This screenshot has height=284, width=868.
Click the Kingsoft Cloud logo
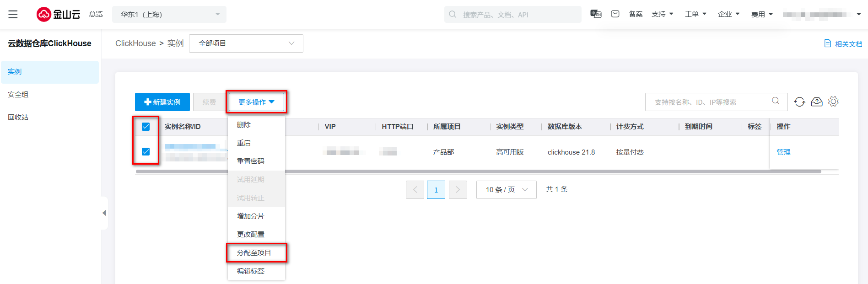(x=58, y=14)
